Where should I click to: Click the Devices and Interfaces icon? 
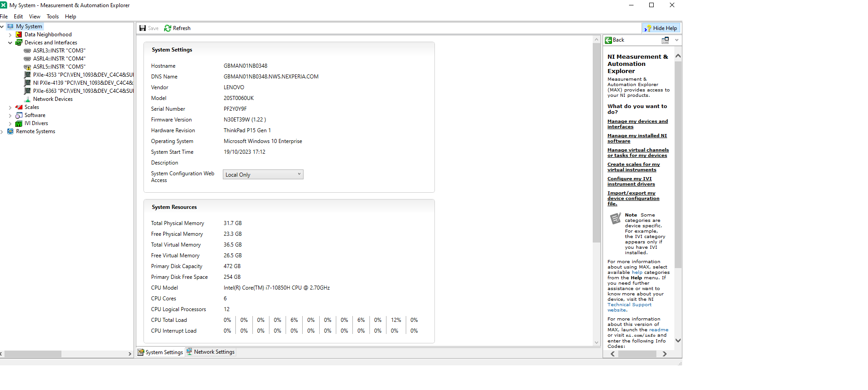tap(19, 43)
